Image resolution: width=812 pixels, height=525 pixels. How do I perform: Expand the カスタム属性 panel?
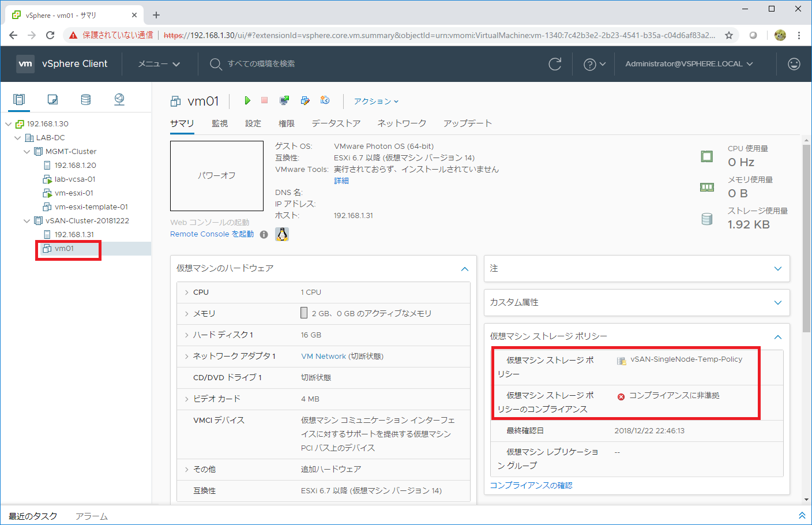(x=778, y=303)
